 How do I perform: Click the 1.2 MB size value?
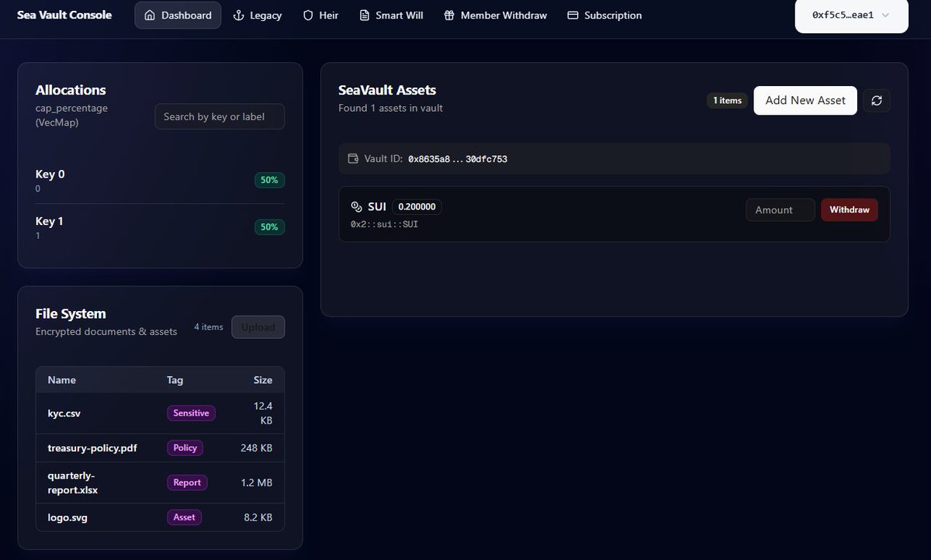(257, 482)
